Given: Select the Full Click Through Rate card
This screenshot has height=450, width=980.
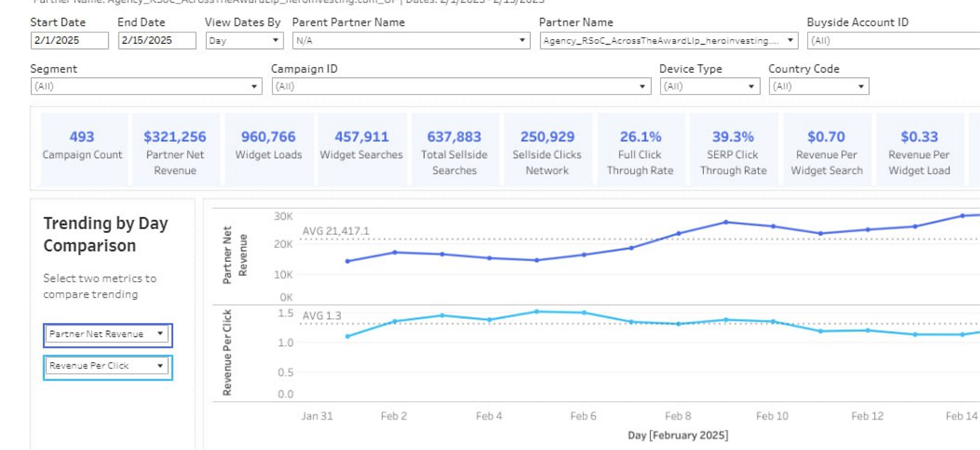Looking at the screenshot, I should [640, 149].
